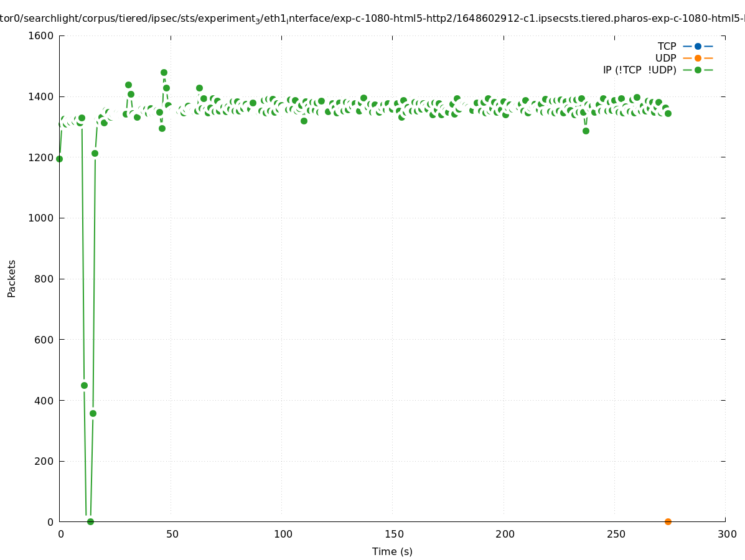This screenshot has width=745, height=560.
Task: Click the first green data point at time 0
Action: (59, 159)
